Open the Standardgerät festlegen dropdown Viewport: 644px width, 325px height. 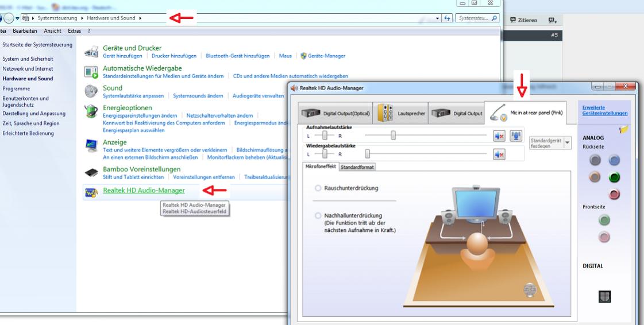coord(567,143)
